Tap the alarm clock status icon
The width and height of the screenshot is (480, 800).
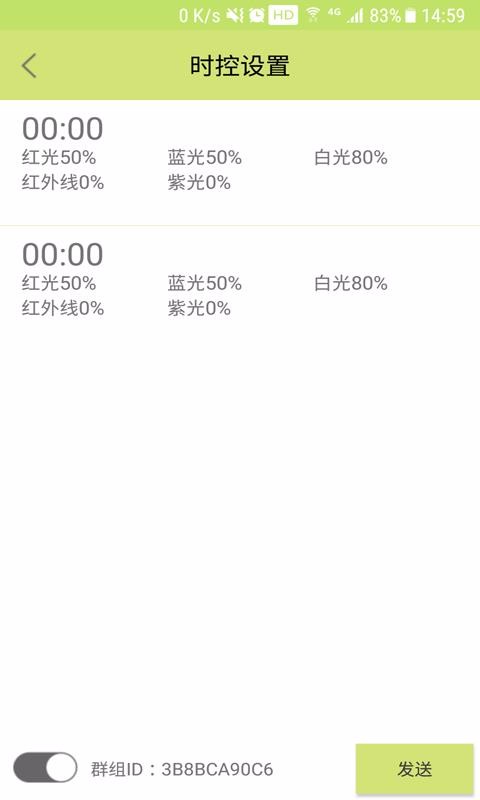coord(257,15)
